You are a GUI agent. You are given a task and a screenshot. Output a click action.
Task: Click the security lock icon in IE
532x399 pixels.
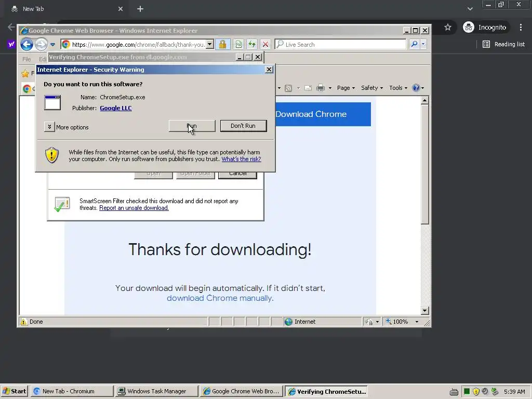(222, 45)
